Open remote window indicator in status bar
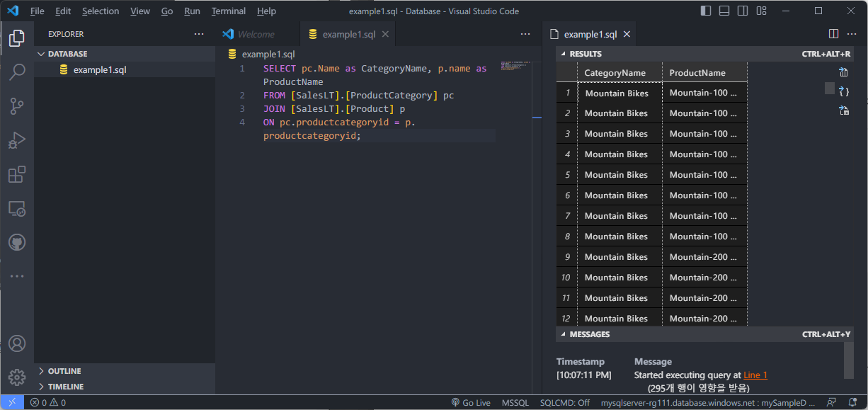Viewport: 868px width, 410px height. coord(12,402)
